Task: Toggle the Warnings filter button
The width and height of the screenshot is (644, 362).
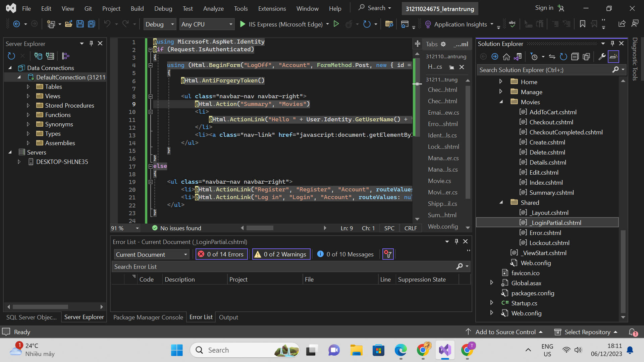Action: 281,254
